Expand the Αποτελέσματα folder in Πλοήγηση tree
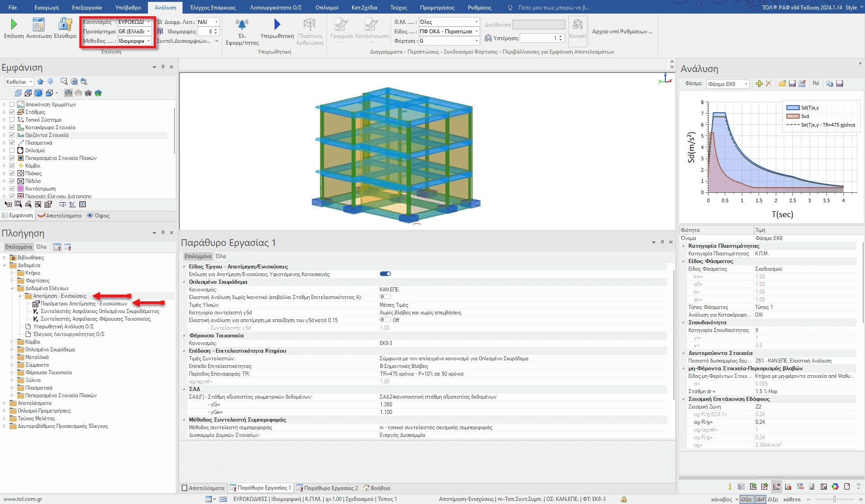The image size is (865, 504). tap(5, 403)
